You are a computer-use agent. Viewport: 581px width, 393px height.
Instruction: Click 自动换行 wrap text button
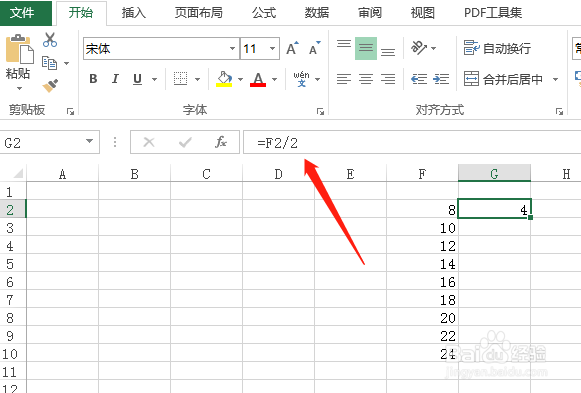(x=497, y=48)
